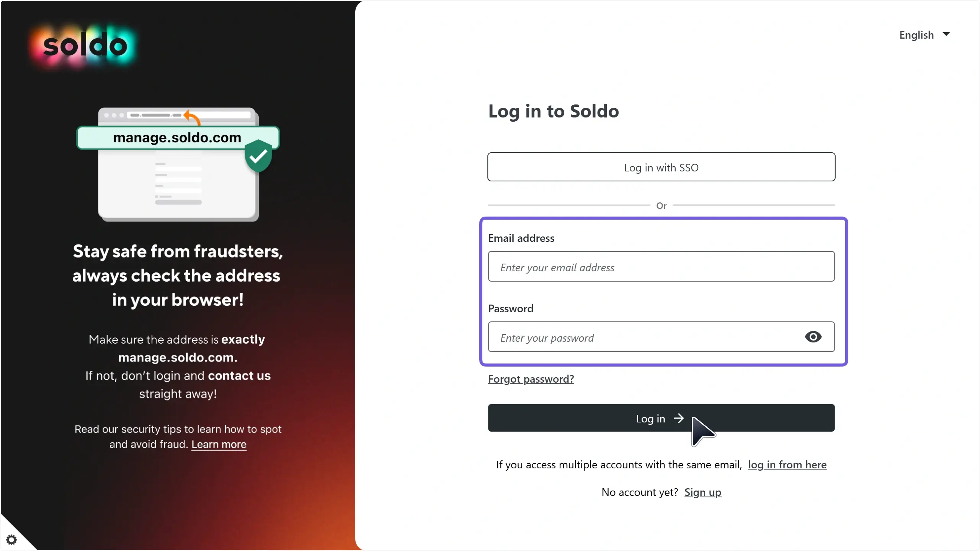
Task: Click the 'Log in to Soldo' heading
Action: click(x=553, y=111)
